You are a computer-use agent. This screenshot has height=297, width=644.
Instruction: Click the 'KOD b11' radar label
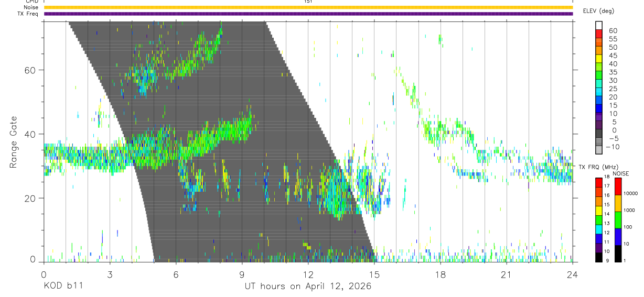click(x=62, y=287)
